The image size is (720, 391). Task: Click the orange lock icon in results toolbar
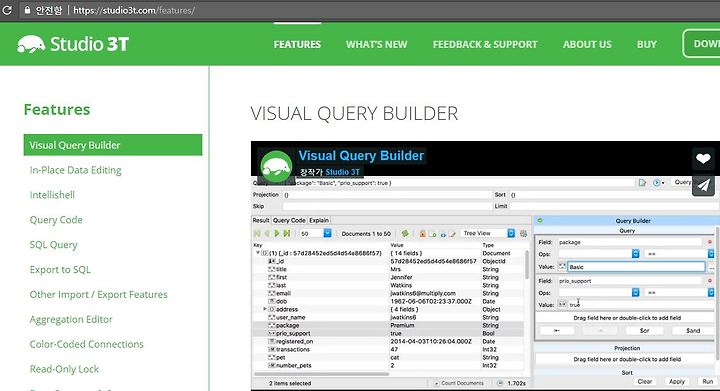pyautogui.click(x=422, y=234)
